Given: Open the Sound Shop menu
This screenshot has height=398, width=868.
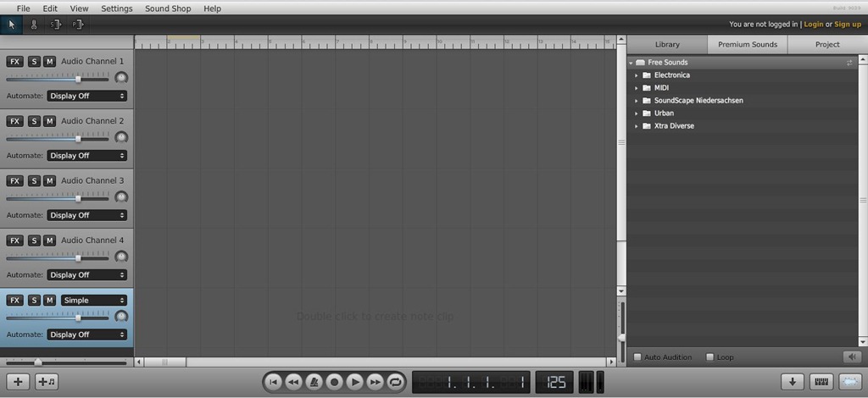Looking at the screenshot, I should 168,8.
